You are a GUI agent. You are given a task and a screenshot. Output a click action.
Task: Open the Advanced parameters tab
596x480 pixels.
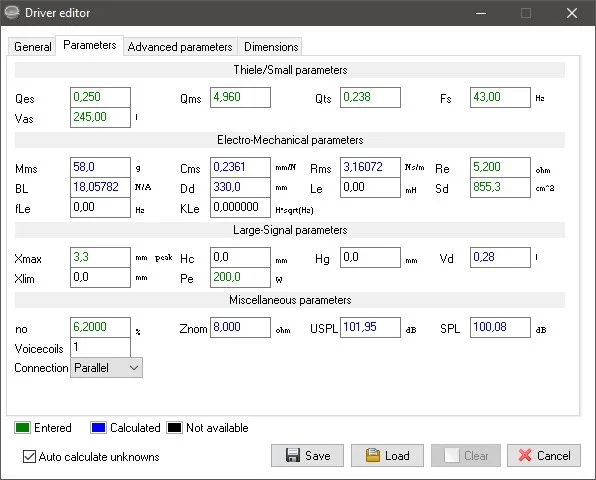click(180, 47)
